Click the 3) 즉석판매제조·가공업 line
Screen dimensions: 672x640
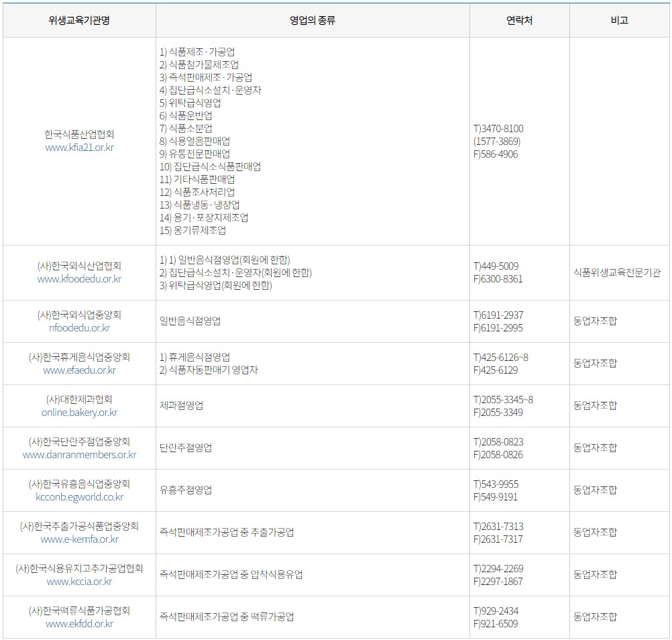pyautogui.click(x=206, y=78)
